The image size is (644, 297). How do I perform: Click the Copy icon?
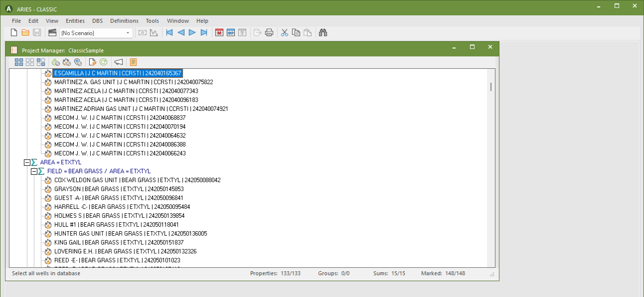296,33
